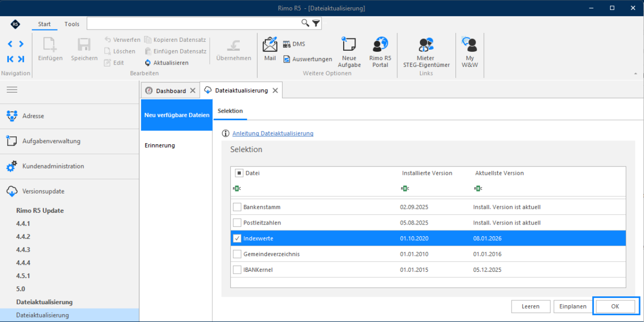
Task: Expand the Adresse sidebar section
Action: pos(69,116)
